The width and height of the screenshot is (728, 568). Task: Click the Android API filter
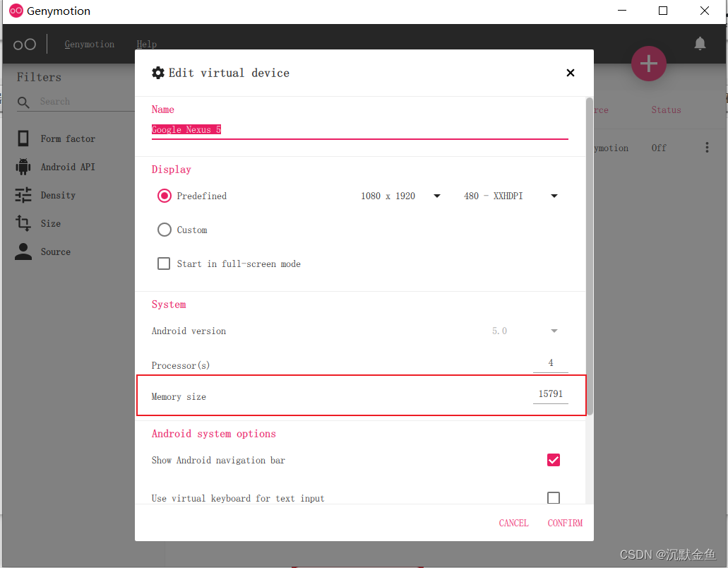coord(68,167)
